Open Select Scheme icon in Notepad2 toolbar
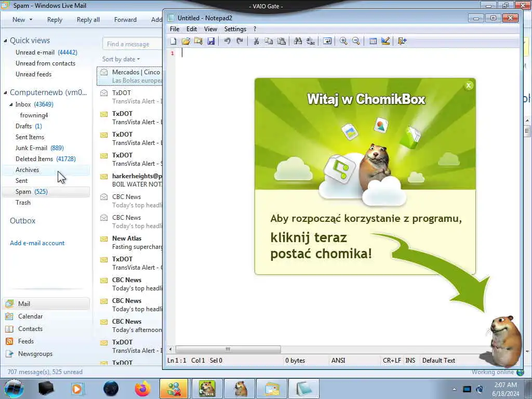The height and width of the screenshot is (399, 532). click(373, 41)
